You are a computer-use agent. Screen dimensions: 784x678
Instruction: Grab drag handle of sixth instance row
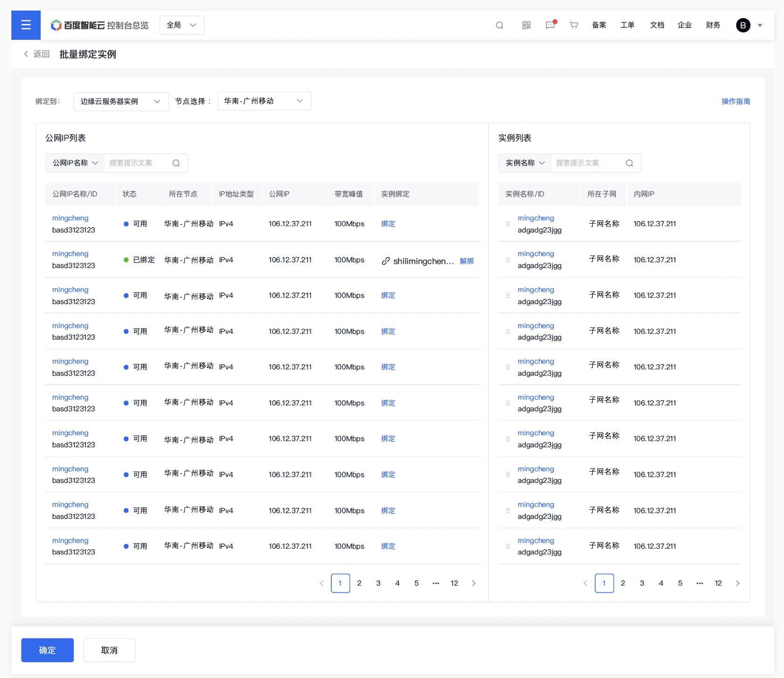click(508, 403)
